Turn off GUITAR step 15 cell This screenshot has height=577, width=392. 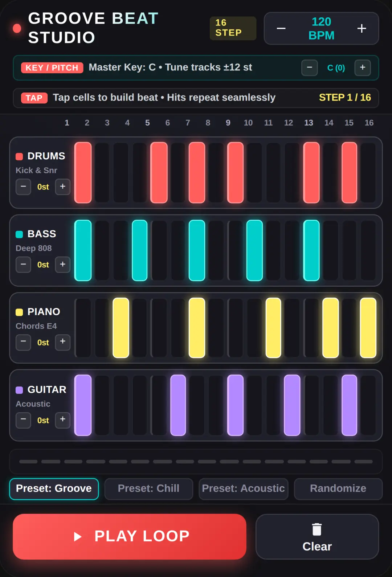pyautogui.click(x=350, y=405)
